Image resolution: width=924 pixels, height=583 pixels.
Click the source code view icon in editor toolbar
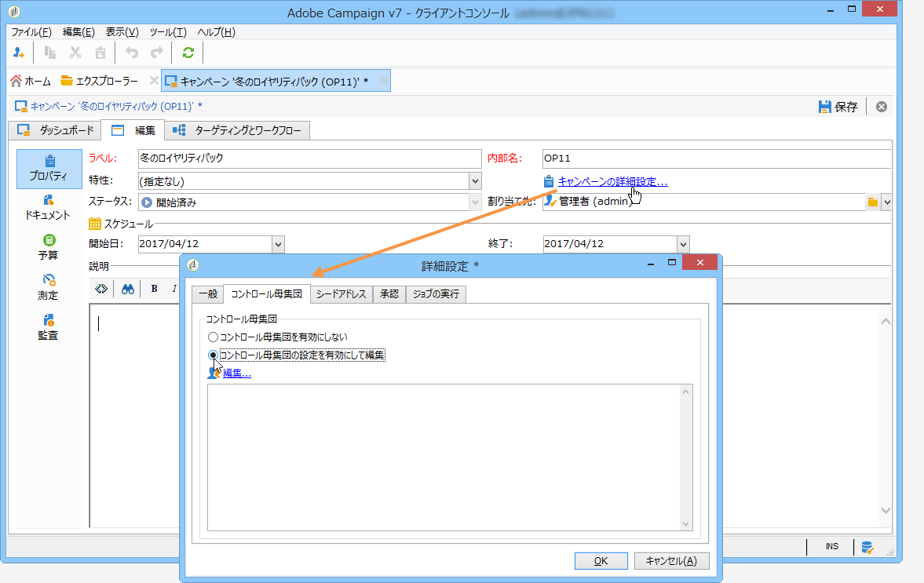pyautogui.click(x=101, y=289)
